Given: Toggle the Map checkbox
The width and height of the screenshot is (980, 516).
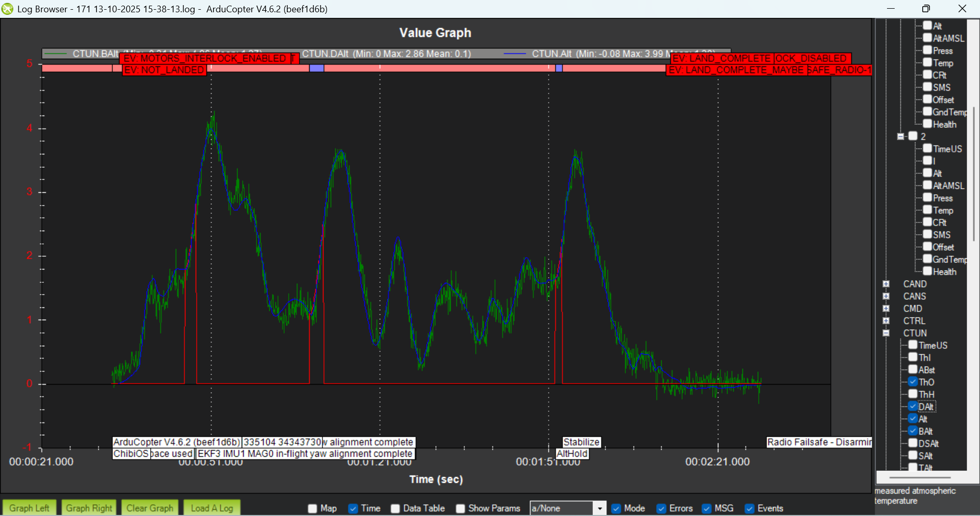Looking at the screenshot, I should (313, 508).
